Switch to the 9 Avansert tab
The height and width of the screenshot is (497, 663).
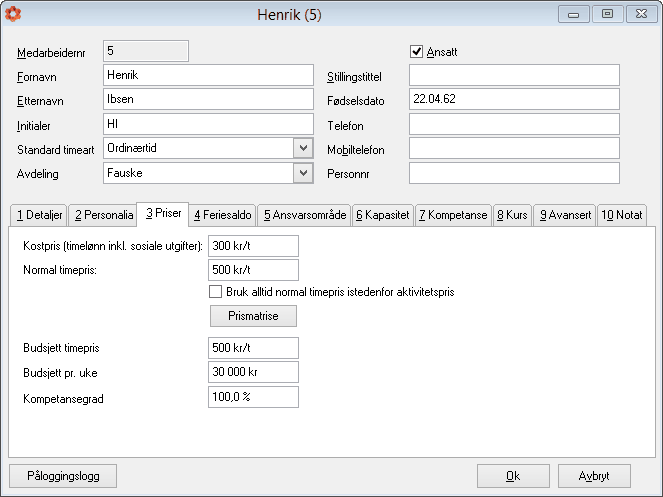pyautogui.click(x=565, y=215)
